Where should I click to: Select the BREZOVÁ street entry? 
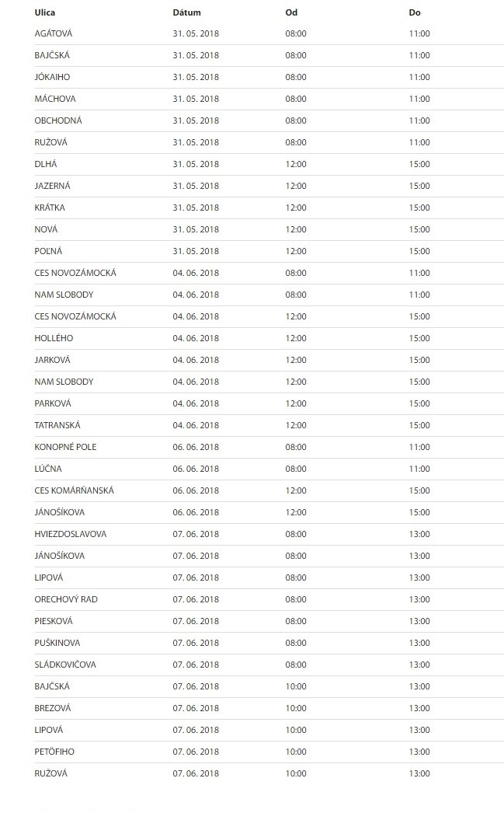coord(53,709)
